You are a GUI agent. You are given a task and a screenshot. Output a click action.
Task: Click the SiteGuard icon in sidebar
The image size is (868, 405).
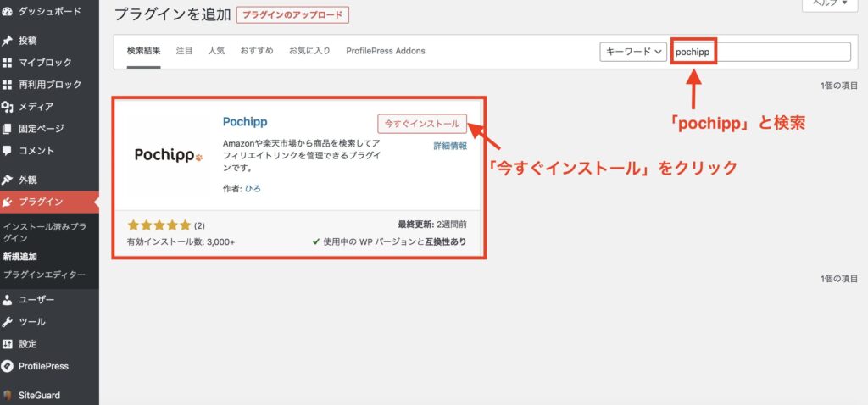click(x=7, y=396)
